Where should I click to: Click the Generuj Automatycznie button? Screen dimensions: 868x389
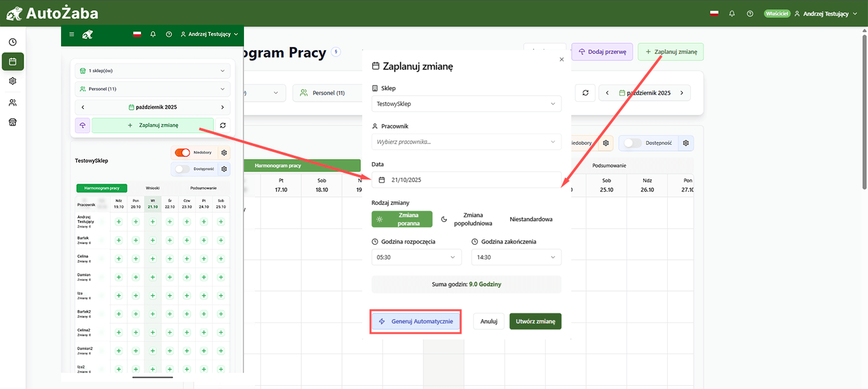416,322
